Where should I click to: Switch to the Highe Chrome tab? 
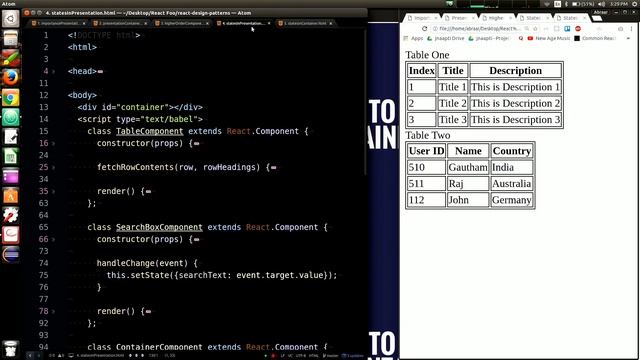tap(496, 18)
